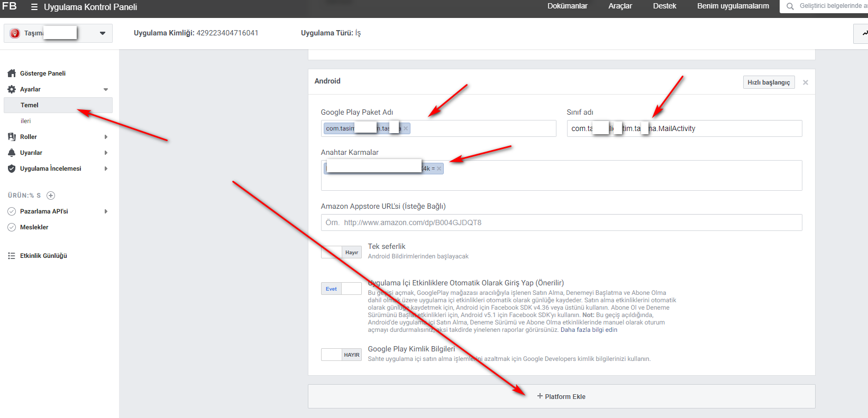Open the hamburger menu icon
This screenshot has height=418, width=868.
34,7
